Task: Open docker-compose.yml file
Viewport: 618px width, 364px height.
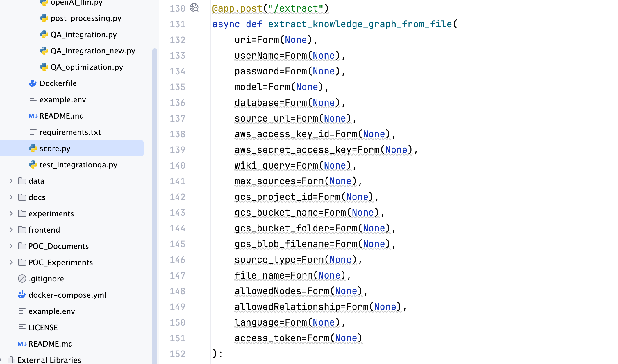Action: tap(67, 295)
